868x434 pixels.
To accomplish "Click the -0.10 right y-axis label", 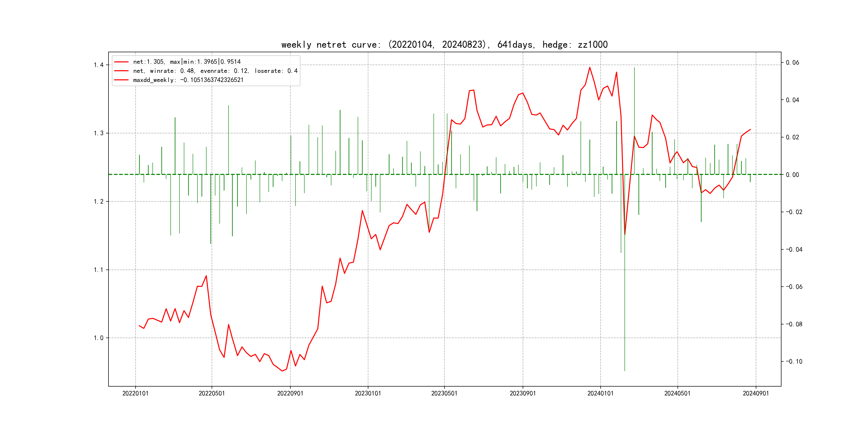I will (794, 362).
